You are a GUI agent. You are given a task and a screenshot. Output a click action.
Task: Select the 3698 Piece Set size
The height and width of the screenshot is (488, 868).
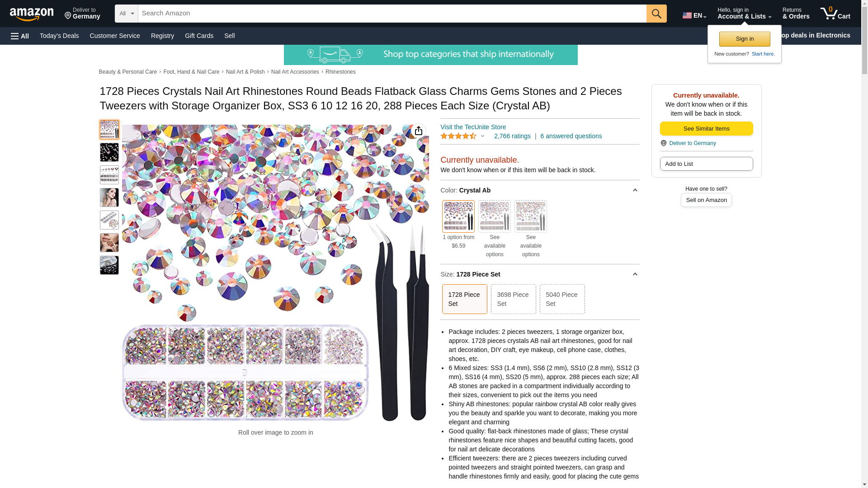coord(513,299)
